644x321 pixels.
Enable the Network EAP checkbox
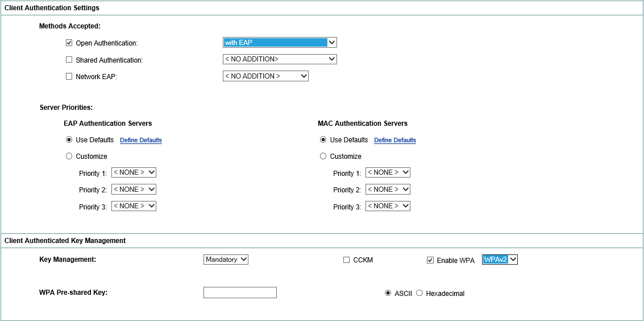pos(69,76)
